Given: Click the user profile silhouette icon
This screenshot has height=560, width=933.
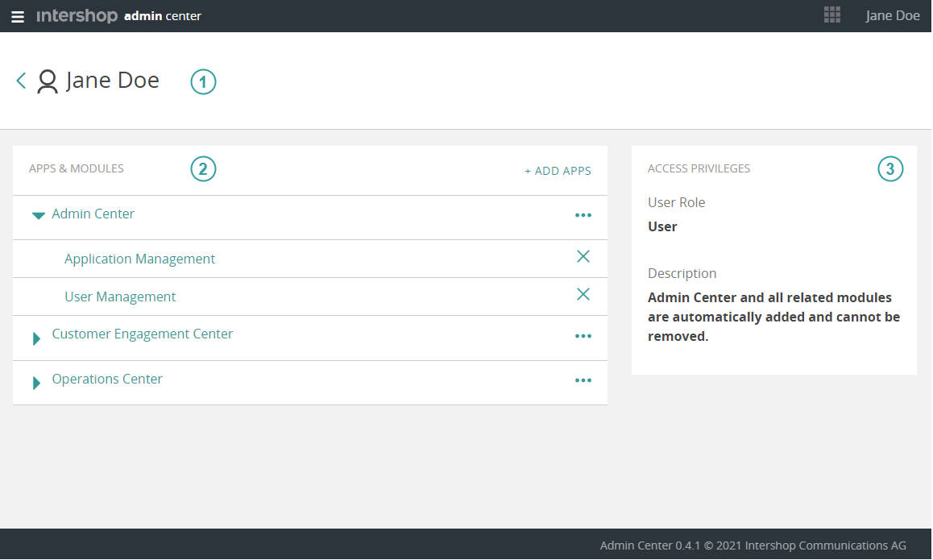Looking at the screenshot, I should [48, 81].
